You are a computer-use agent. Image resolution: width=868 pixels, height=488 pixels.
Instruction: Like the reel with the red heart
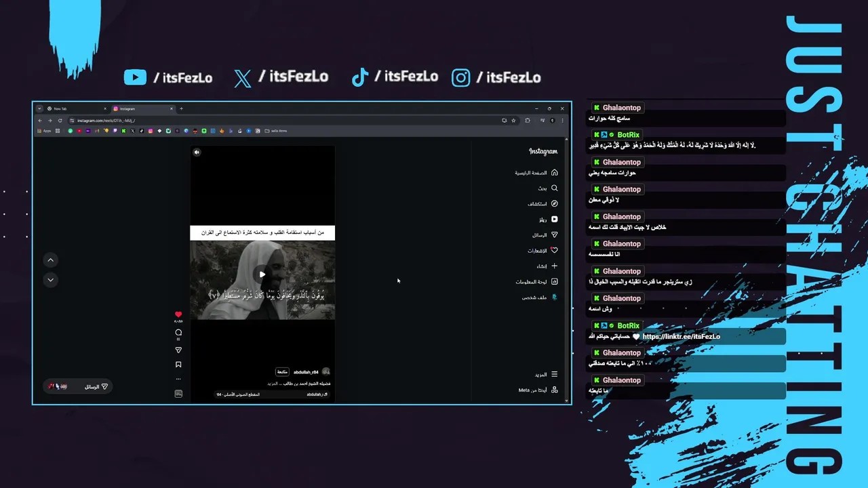(x=178, y=314)
